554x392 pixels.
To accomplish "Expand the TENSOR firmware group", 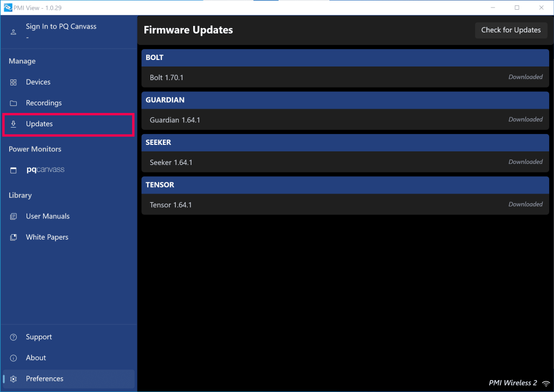I will click(345, 184).
